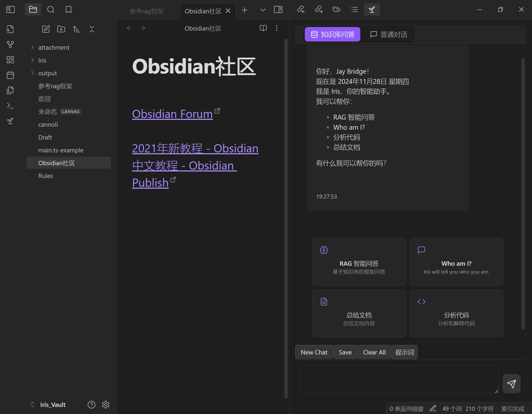Open the bookmarks panel icon
This screenshot has width=532, height=414.
(69, 10)
